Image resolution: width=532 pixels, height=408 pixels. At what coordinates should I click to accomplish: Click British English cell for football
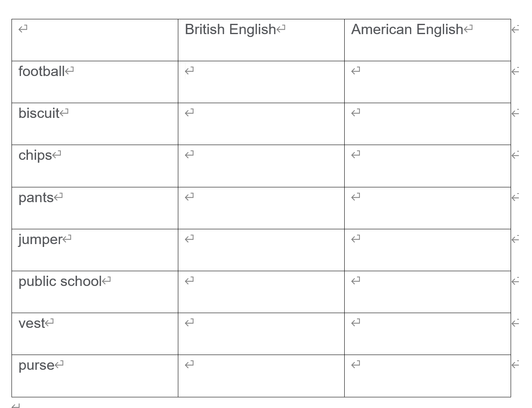point(261,82)
